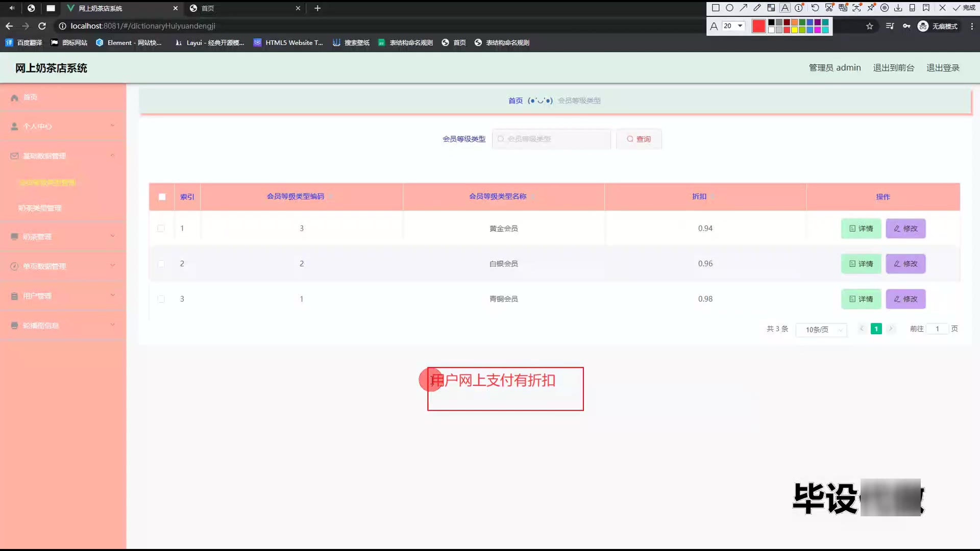Screen dimensions: 980x551
Task: Click the download save screenshot icon
Action: pos(898,8)
